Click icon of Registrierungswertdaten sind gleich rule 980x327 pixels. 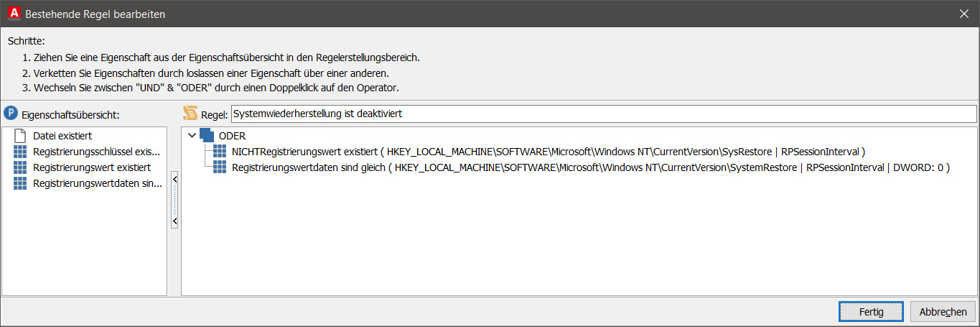point(220,167)
